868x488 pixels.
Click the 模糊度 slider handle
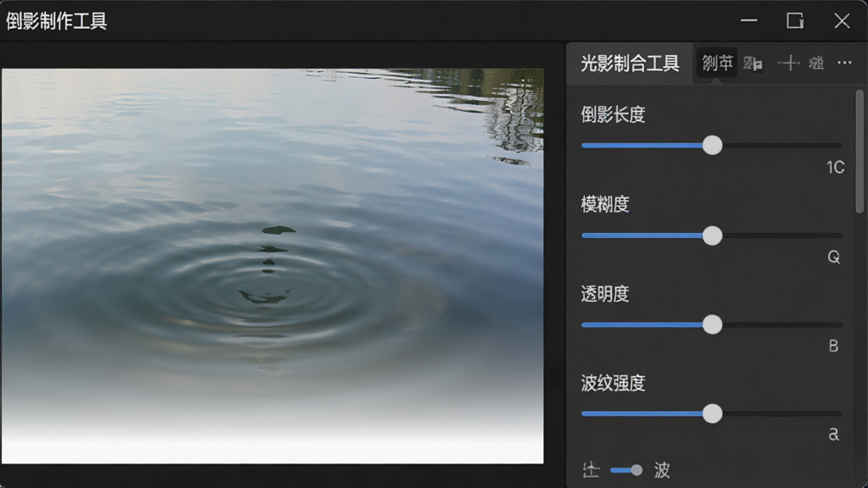712,236
